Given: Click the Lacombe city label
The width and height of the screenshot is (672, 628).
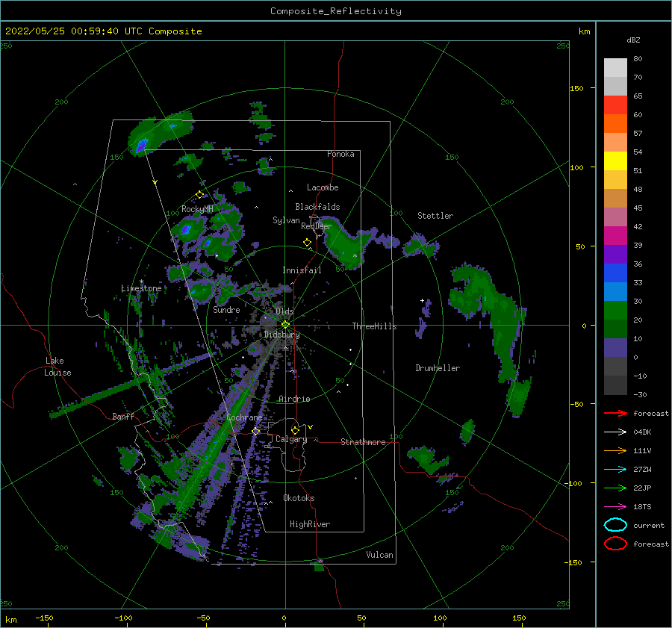Looking at the screenshot, I should coord(323,187).
